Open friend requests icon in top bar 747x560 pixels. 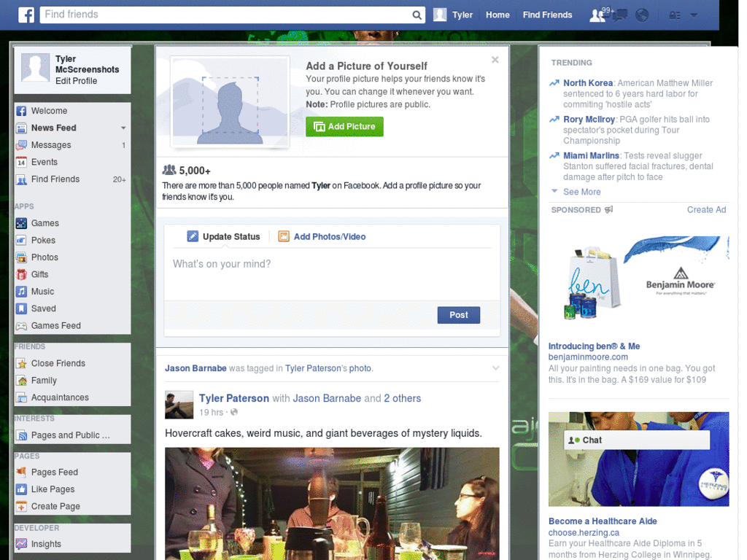pyautogui.click(x=597, y=15)
